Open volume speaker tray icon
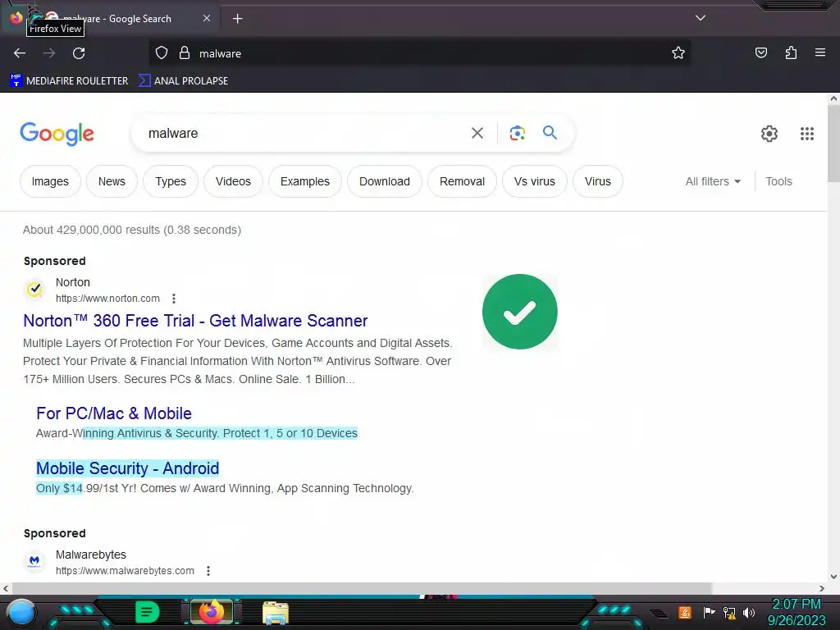Viewport: 840px width, 630px height. (749, 612)
